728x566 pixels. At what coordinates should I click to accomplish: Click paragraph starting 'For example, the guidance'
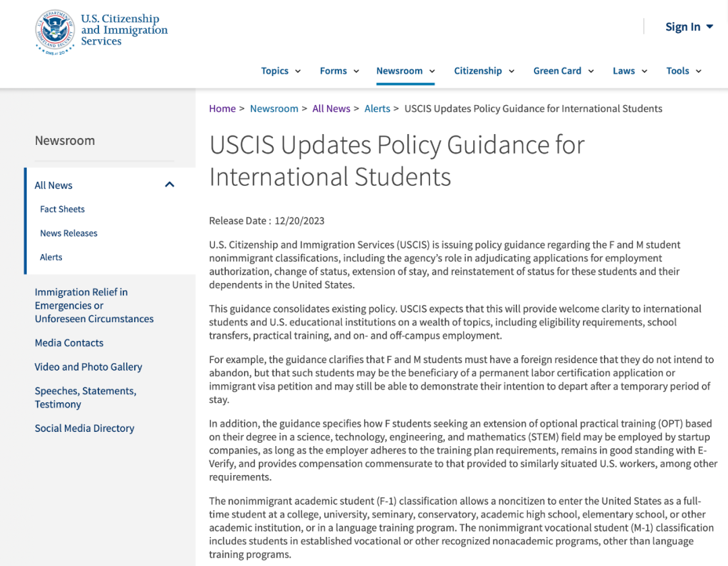pyautogui.click(x=462, y=379)
